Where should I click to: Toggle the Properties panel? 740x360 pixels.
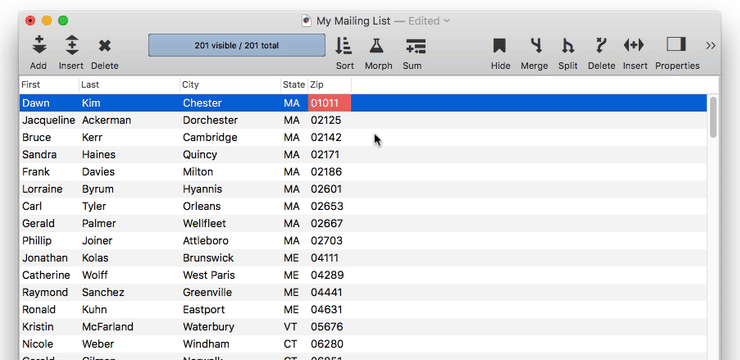click(676, 45)
